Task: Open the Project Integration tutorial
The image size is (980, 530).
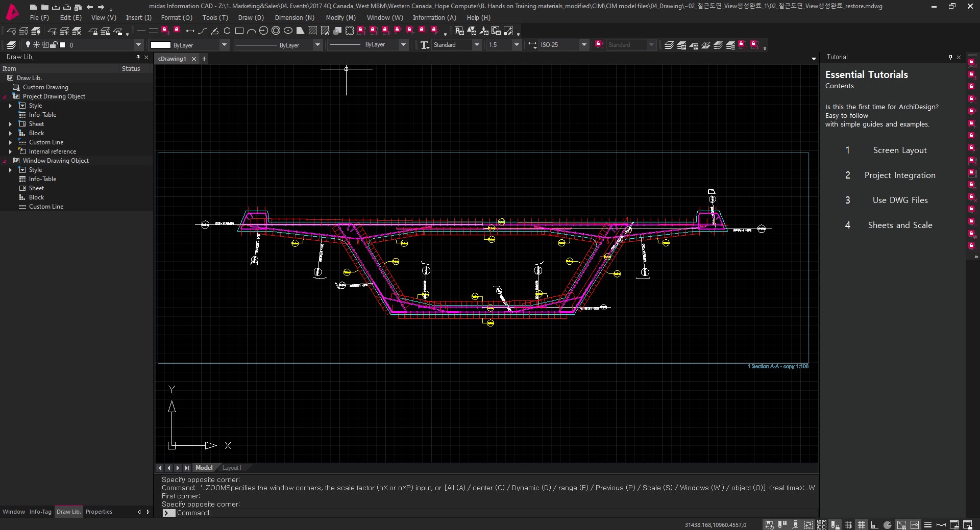Action: tap(899, 175)
